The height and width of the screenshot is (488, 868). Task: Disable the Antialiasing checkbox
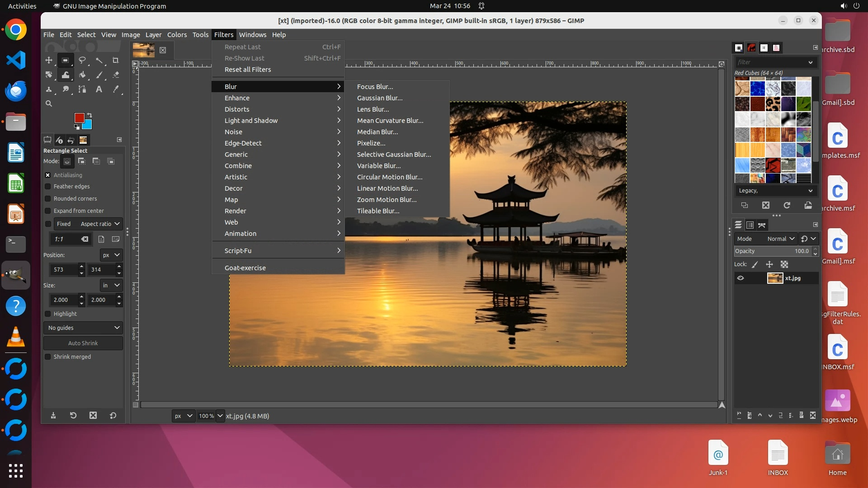click(48, 175)
